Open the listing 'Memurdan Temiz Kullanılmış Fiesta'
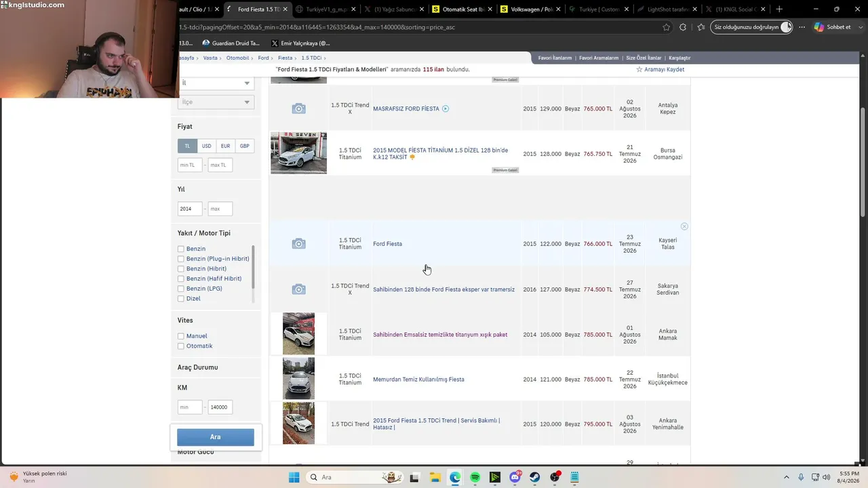This screenshot has width=868, height=488. (418, 380)
